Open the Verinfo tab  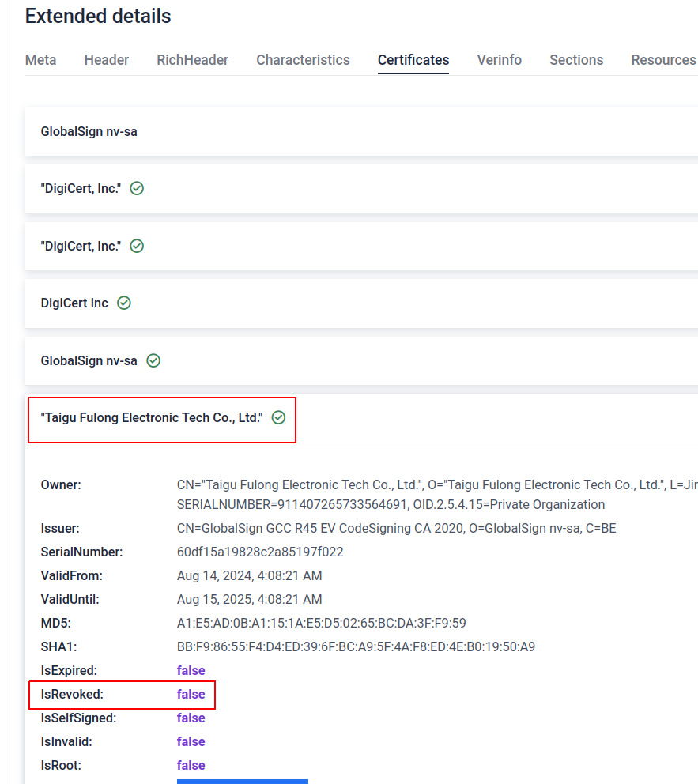(500, 60)
